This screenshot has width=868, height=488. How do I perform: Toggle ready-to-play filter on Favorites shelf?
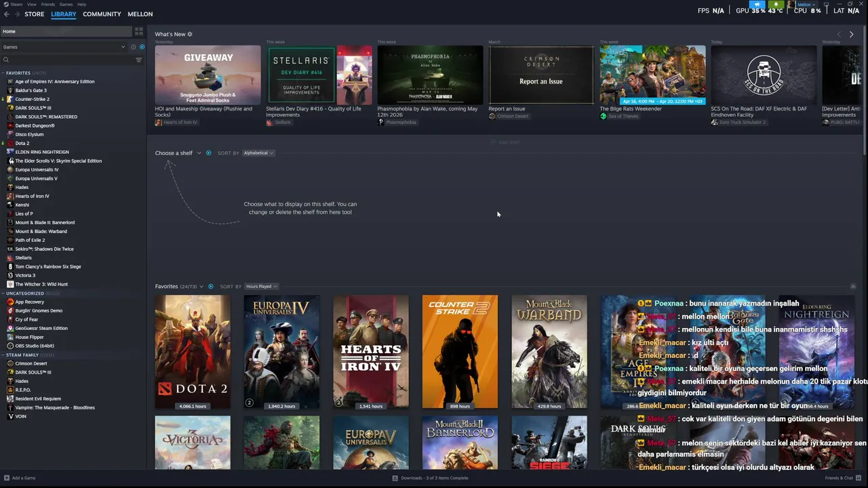coord(210,287)
